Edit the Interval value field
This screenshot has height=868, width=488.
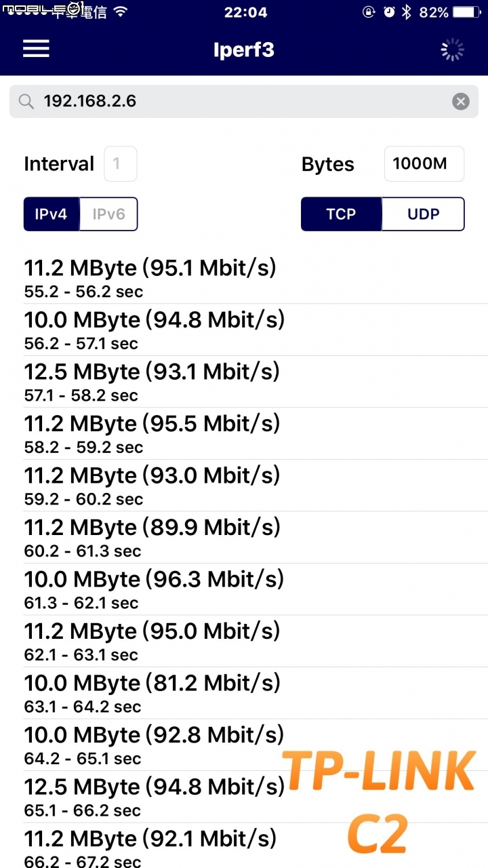coord(121,164)
